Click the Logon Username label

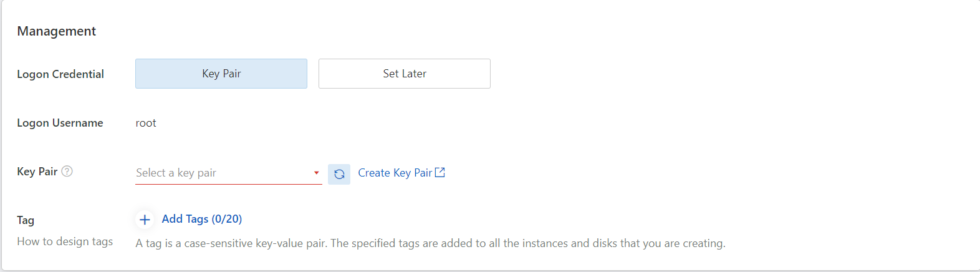(x=60, y=123)
